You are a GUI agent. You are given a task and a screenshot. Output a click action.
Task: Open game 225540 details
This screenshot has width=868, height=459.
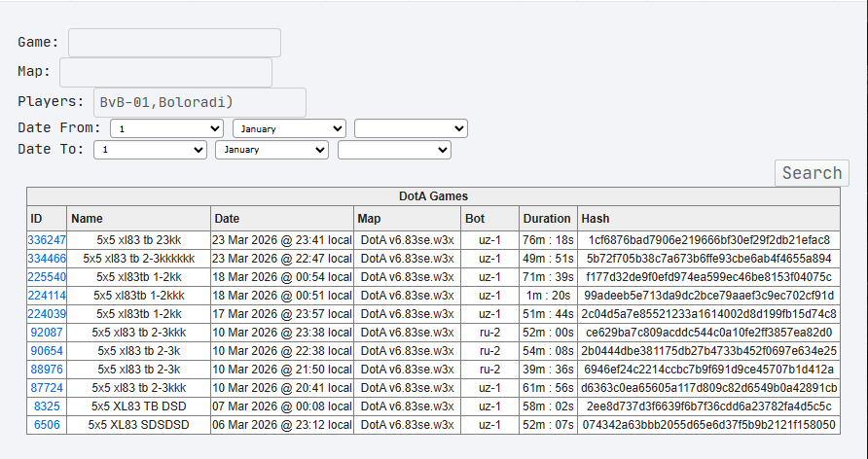(x=47, y=277)
